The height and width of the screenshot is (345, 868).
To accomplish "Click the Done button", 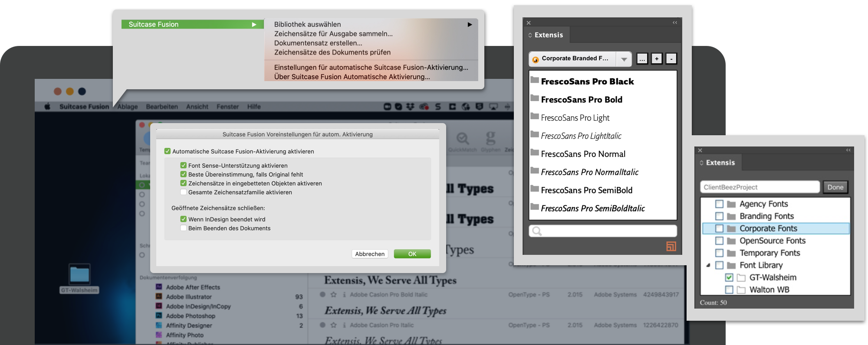I will 835,187.
